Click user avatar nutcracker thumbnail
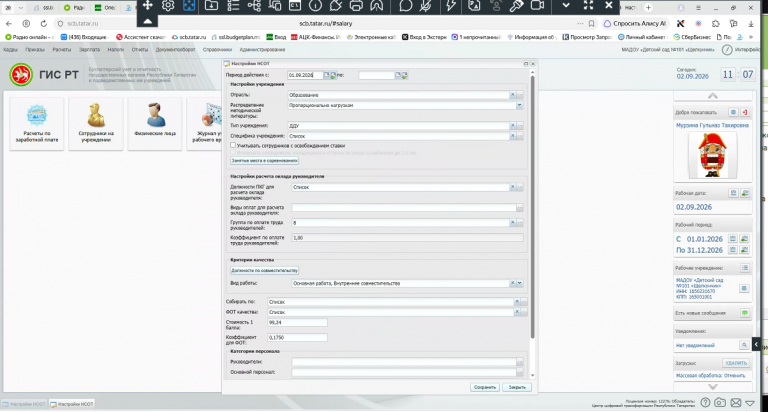This screenshot has height=412, width=768. click(x=712, y=155)
